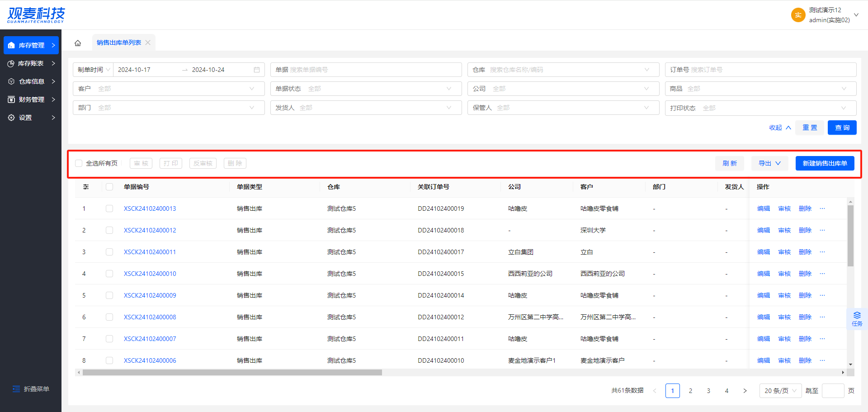868x412 pixels.
Task: Open the 仓库 filter dropdown
Action: [563, 70]
